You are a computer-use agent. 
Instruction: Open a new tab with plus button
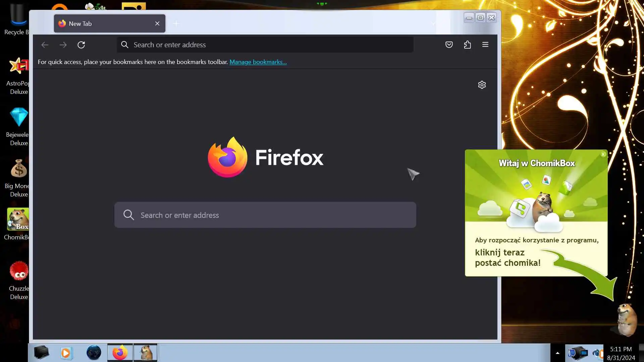176,23
